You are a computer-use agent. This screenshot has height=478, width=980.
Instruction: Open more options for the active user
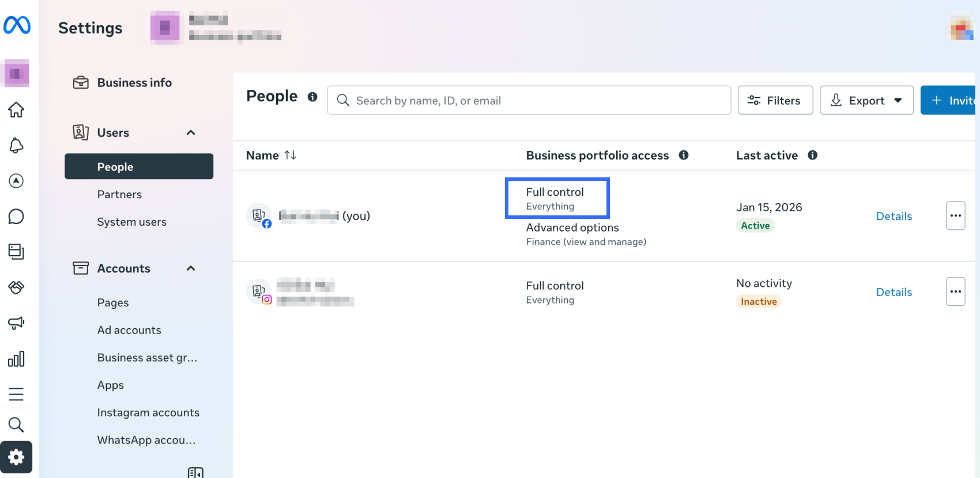[955, 216]
